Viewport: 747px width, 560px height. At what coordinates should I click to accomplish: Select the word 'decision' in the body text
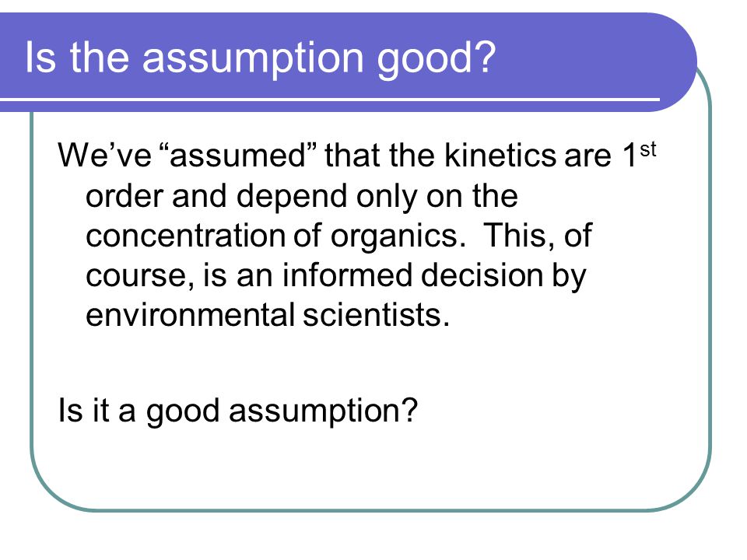[482, 275]
